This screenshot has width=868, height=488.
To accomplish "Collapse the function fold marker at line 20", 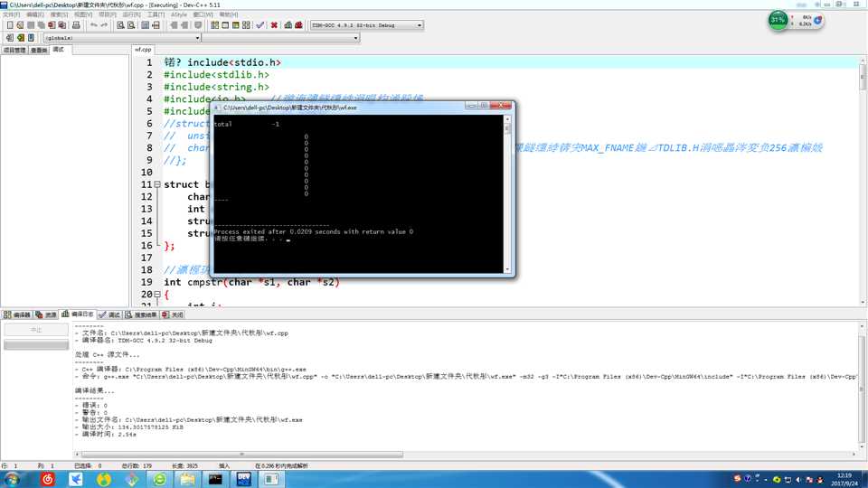I will coord(157,295).
